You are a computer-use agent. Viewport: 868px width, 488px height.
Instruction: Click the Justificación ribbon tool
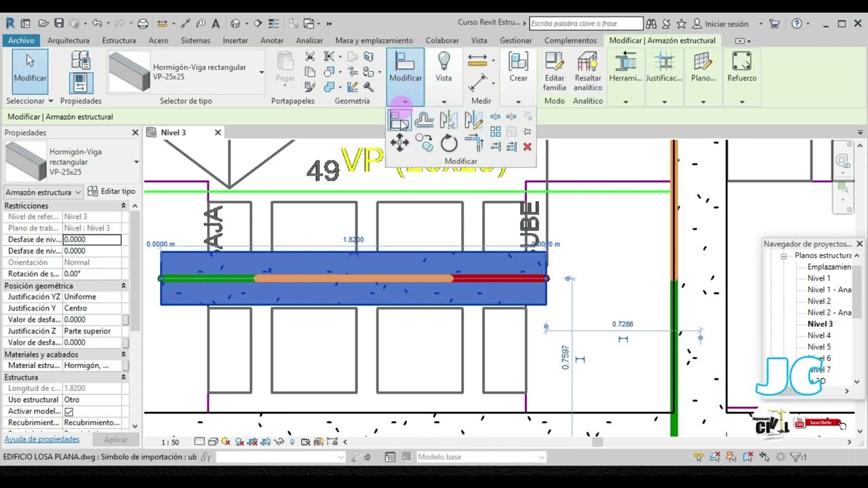click(x=664, y=66)
